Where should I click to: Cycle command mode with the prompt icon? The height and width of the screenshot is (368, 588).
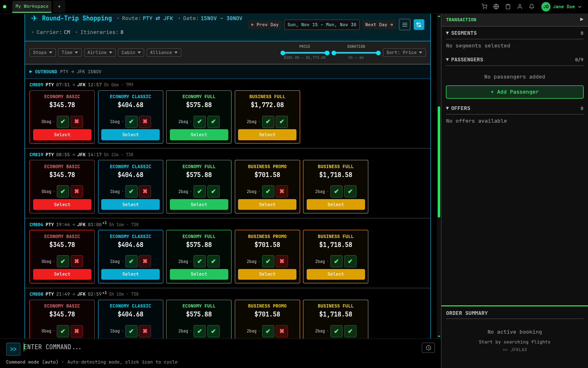point(13,349)
